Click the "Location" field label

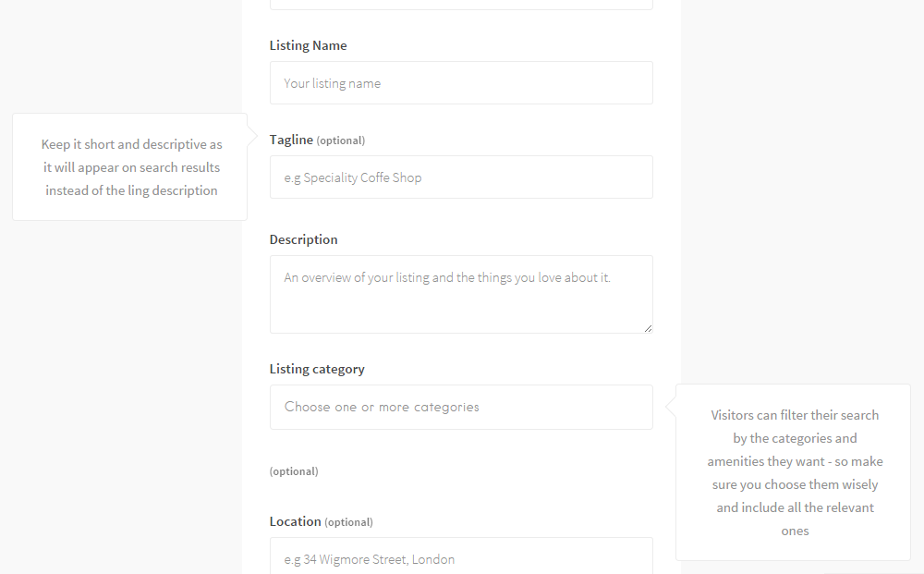295,521
